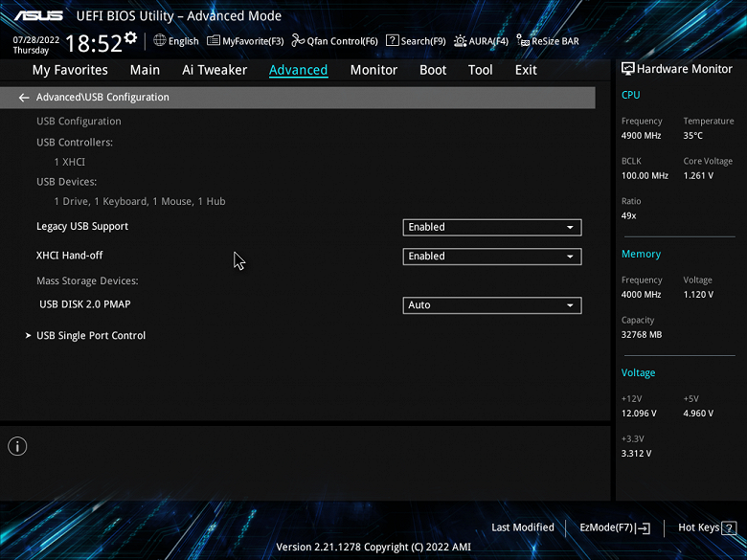Open AURA(F4) lighting icon
Image resolution: width=747 pixels, height=560 pixels.
click(x=460, y=41)
